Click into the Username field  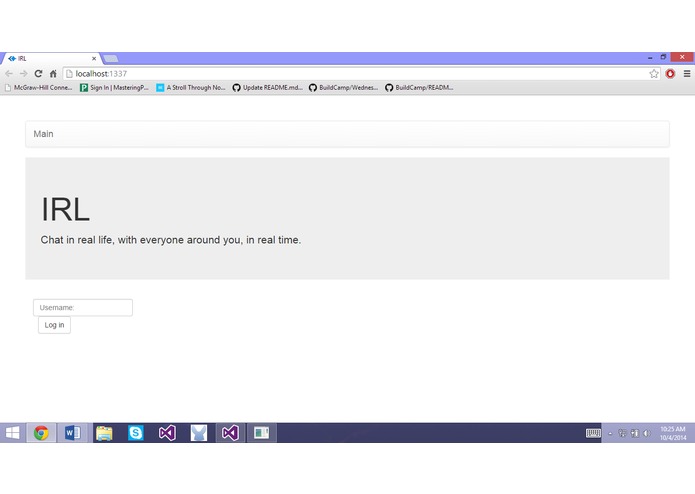pyautogui.click(x=83, y=307)
